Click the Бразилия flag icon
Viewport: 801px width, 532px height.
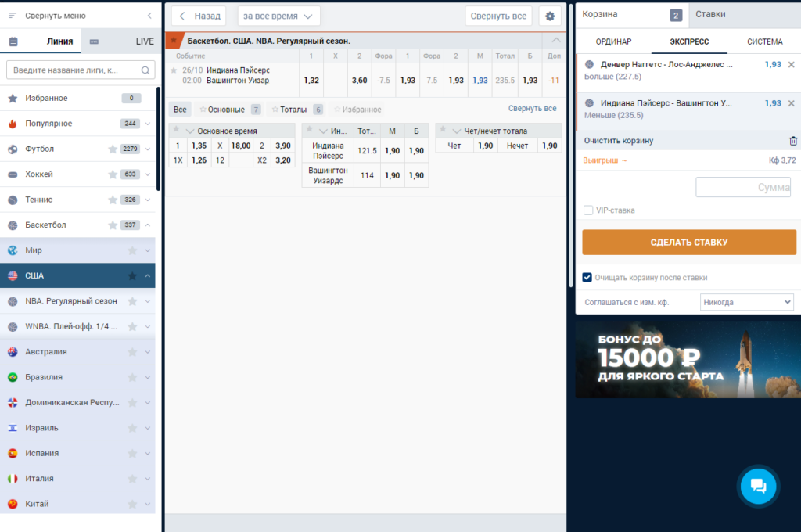[x=13, y=377]
